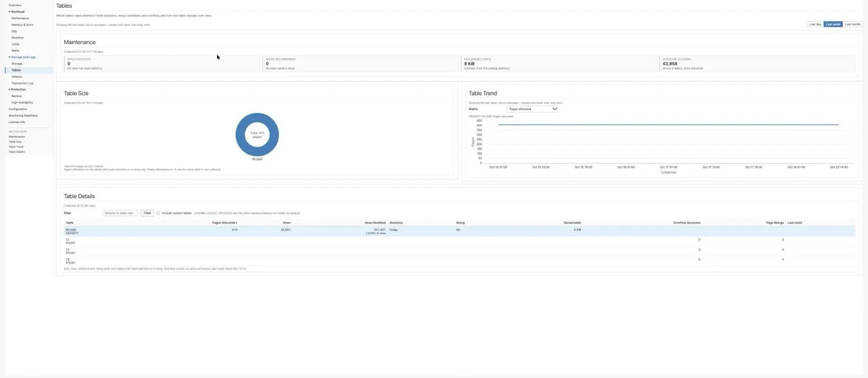Screen dimensions: 868x378
Task: Sort by Reclaimable column header
Action: coord(572,223)
